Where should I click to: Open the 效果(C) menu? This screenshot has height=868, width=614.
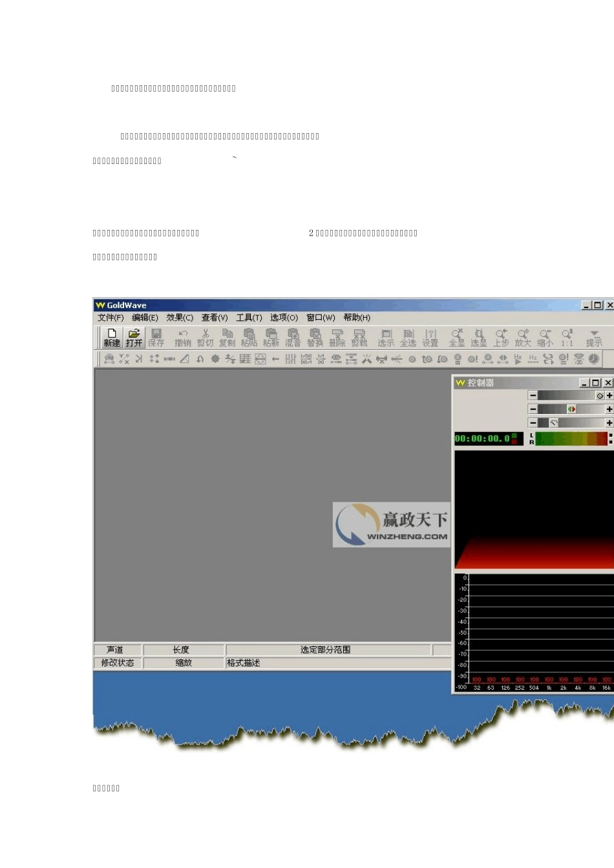[x=180, y=318]
